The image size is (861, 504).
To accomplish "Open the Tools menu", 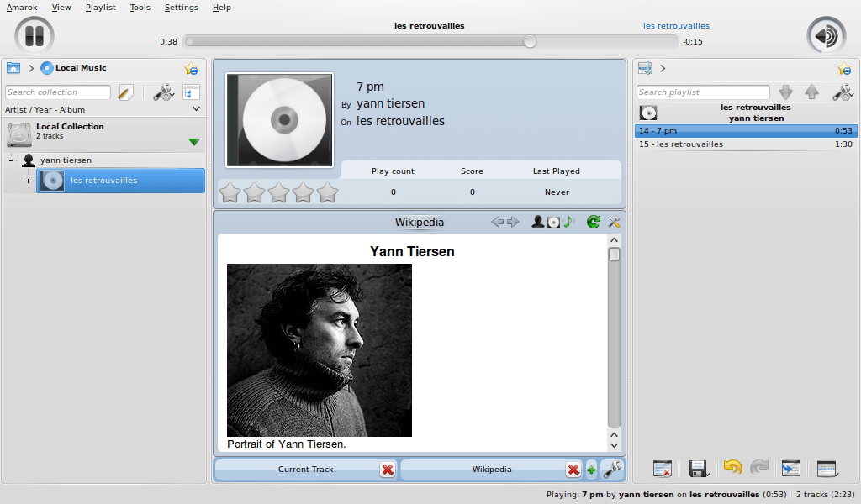I will (x=140, y=8).
